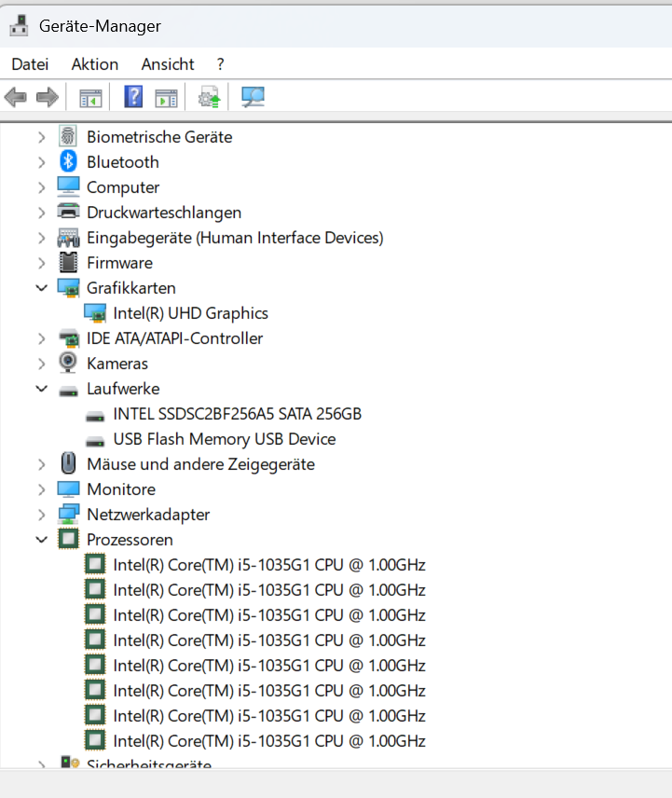Select the Monitore category label
This screenshot has width=672, height=798.
(121, 489)
